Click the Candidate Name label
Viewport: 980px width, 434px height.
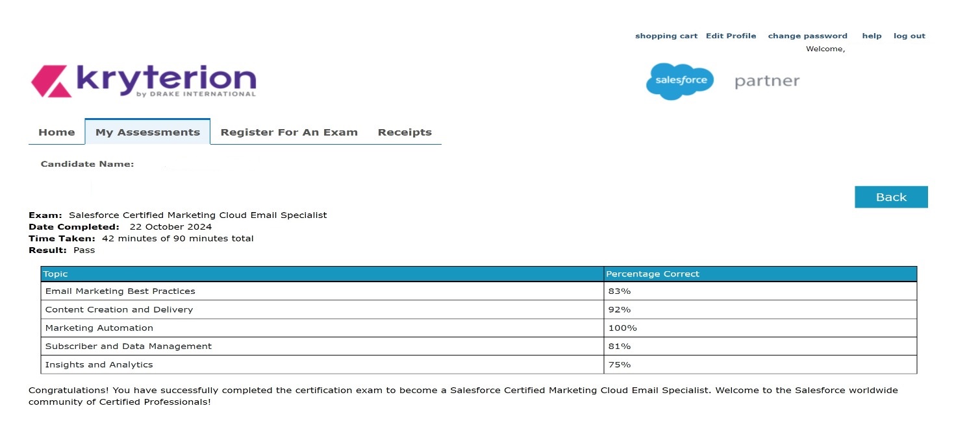click(87, 164)
